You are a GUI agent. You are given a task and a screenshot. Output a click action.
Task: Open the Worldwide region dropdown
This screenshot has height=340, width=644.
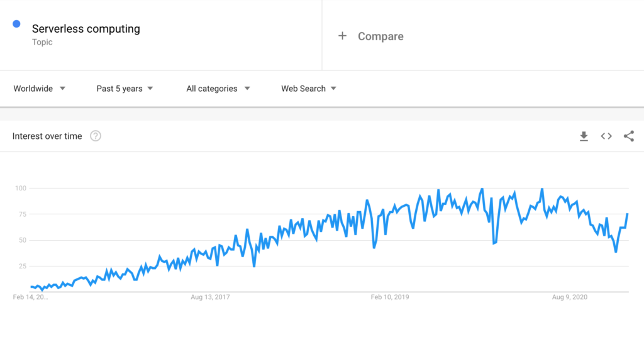[40, 89]
